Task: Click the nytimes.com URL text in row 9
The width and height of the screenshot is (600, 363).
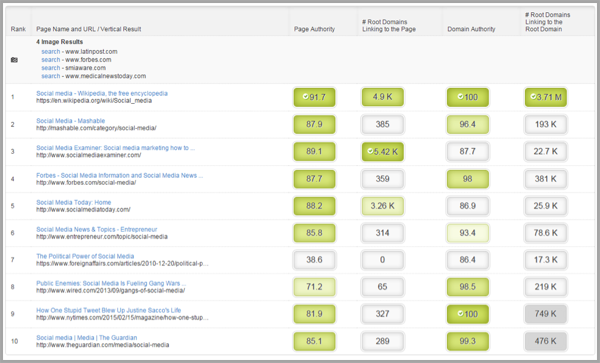Action: coord(122,318)
